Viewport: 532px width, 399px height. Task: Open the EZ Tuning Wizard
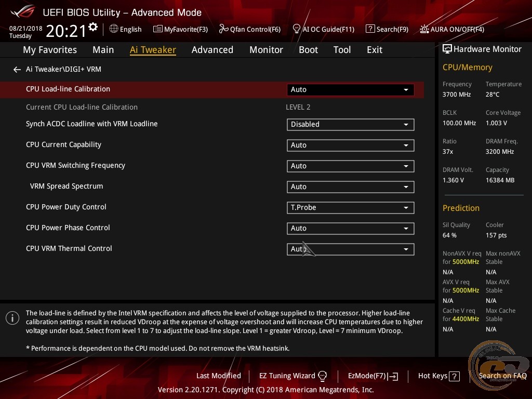coord(293,376)
